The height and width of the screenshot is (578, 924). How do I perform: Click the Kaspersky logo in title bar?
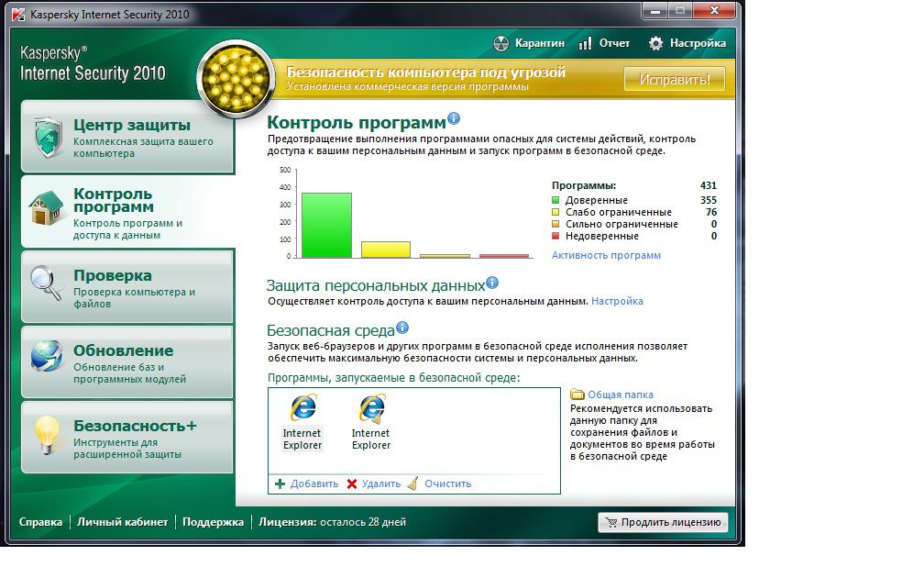click(x=18, y=14)
